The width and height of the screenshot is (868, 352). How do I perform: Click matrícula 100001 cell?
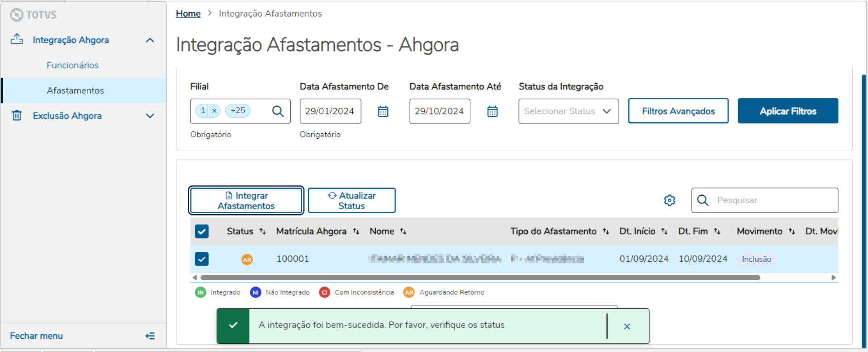click(293, 259)
